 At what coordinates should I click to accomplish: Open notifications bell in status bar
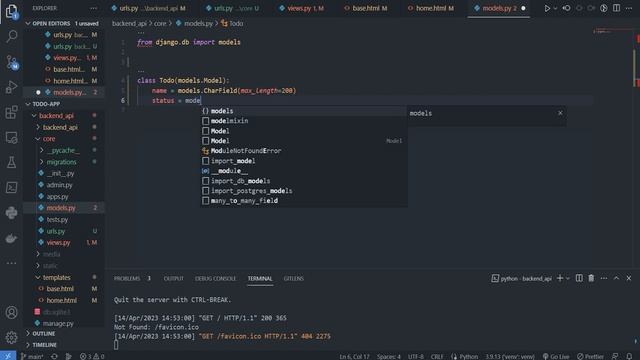629,356
